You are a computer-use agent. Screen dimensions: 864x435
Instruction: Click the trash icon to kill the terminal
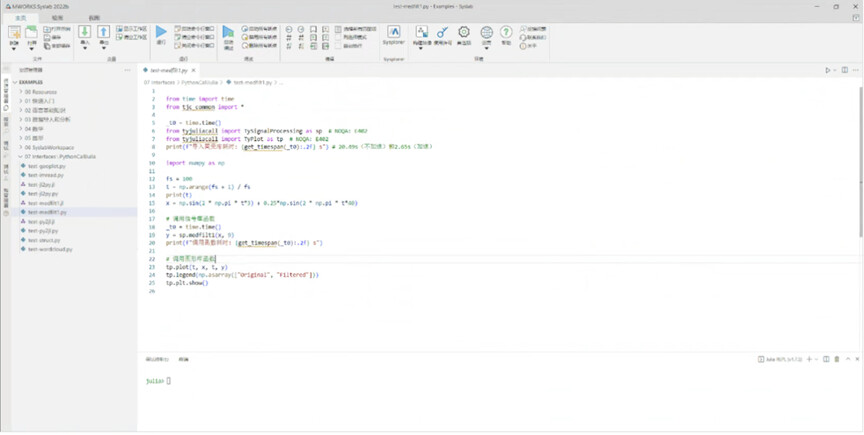click(836, 359)
